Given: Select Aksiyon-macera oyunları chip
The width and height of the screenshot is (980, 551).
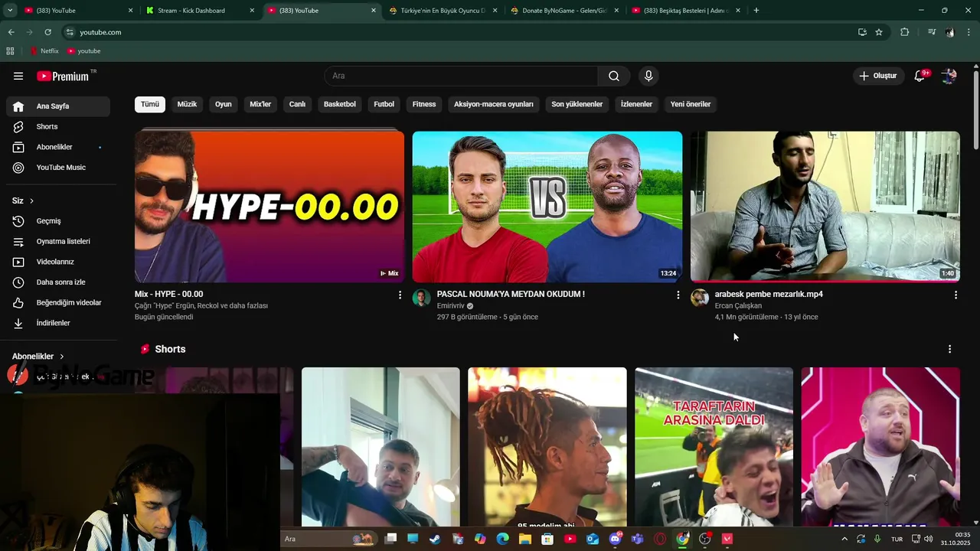Looking at the screenshot, I should point(494,104).
